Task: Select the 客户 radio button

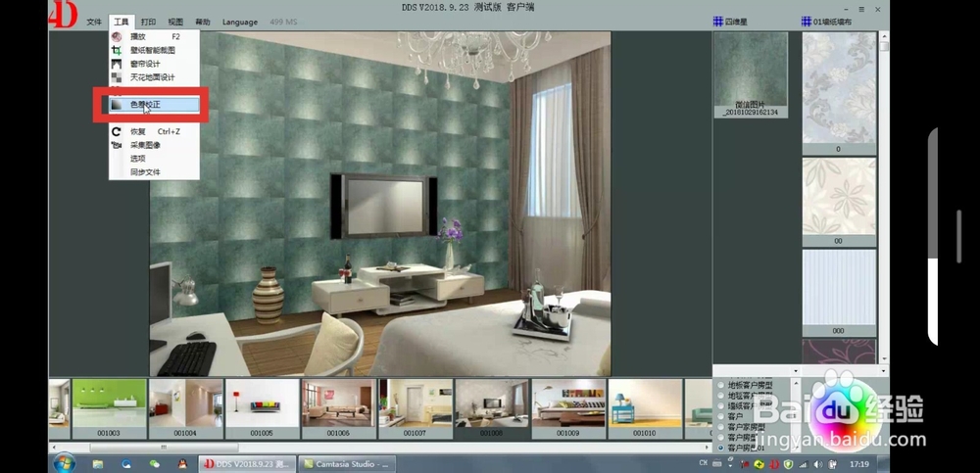Action: (720, 416)
